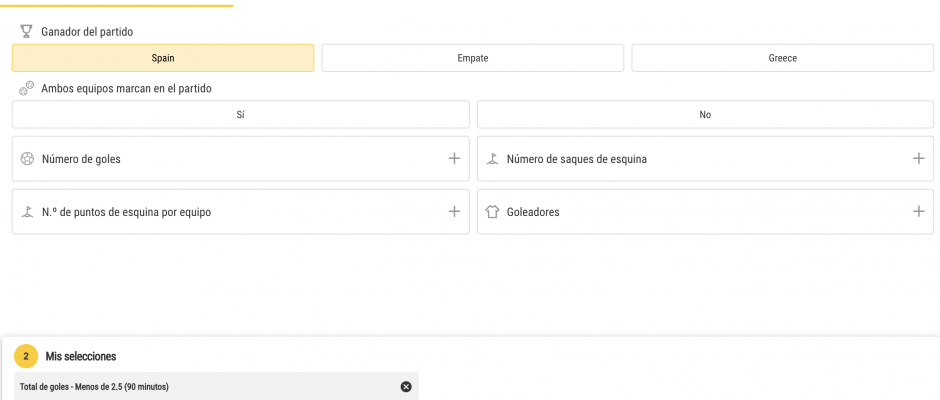
Task: Click the corner flag icon beside Número de saques
Action: (492, 159)
